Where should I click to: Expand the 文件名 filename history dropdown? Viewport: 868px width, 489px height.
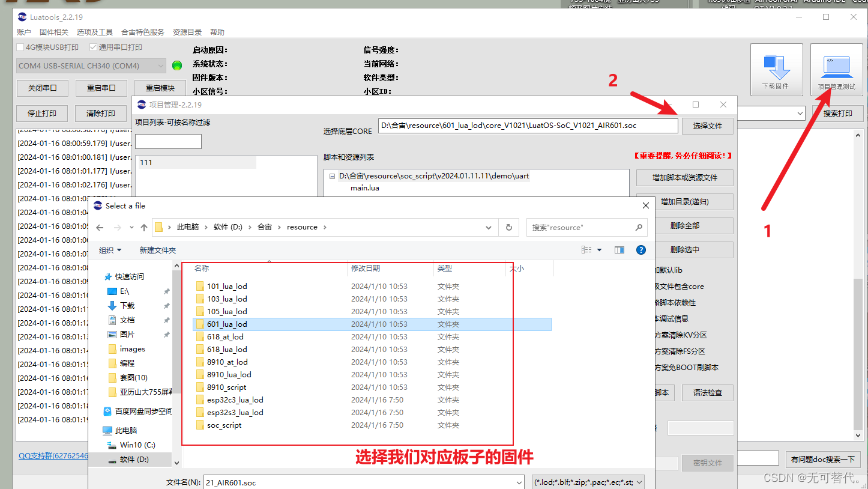tap(519, 482)
